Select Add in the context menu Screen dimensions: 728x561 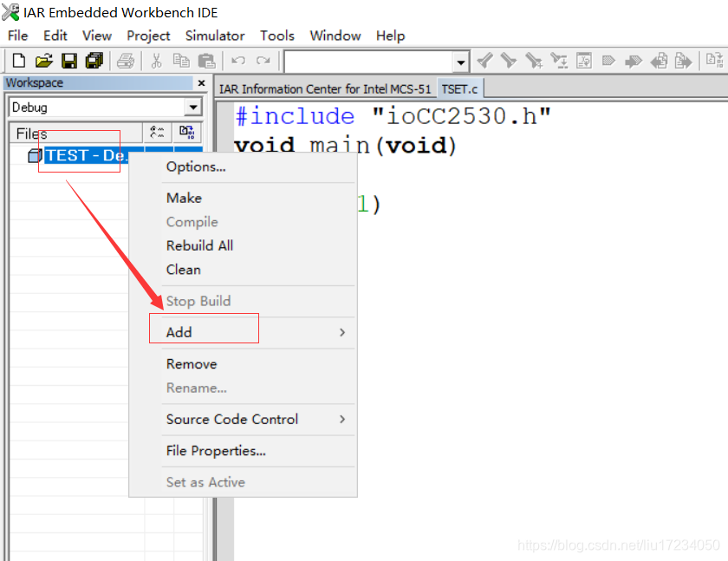[244, 332]
